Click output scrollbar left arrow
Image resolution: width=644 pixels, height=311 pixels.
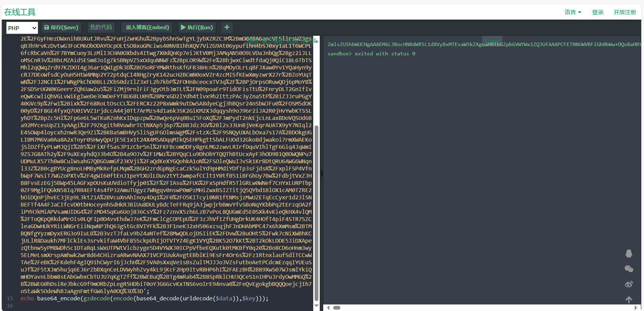[328, 308]
